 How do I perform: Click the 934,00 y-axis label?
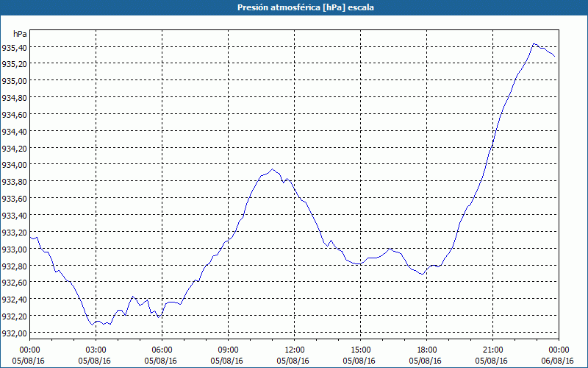click(14, 165)
